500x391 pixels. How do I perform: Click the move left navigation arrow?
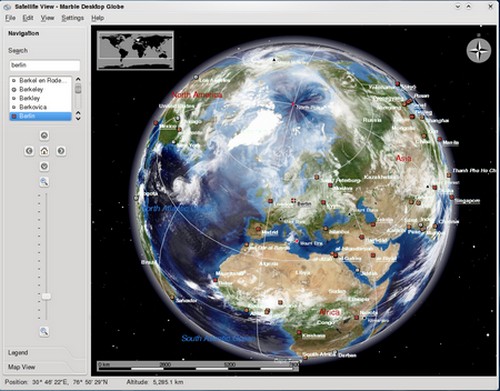coord(29,151)
